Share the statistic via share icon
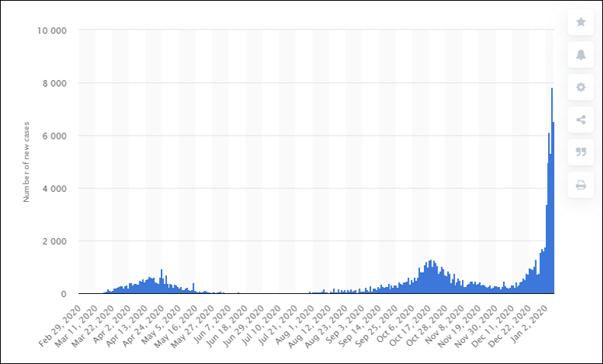Viewport: 603px width, 364px height. pyautogui.click(x=581, y=120)
